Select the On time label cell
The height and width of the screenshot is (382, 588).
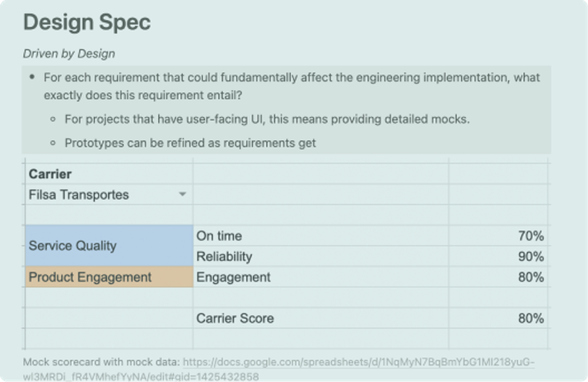coord(219,236)
